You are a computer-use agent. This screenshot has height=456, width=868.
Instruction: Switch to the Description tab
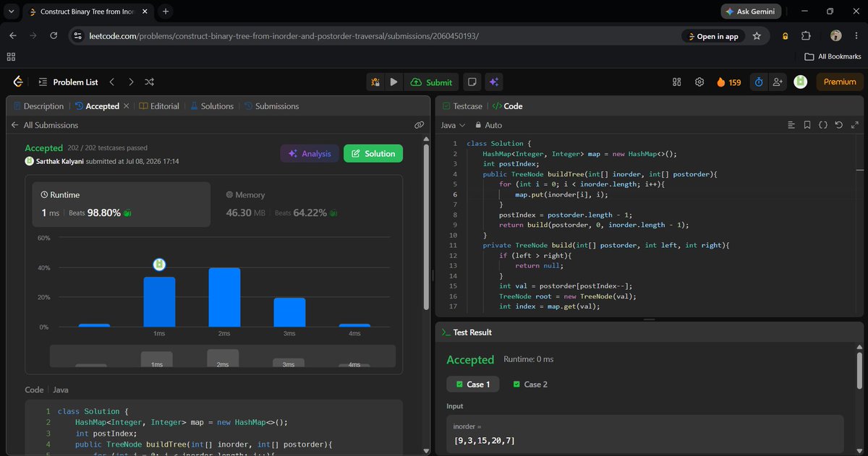click(38, 106)
